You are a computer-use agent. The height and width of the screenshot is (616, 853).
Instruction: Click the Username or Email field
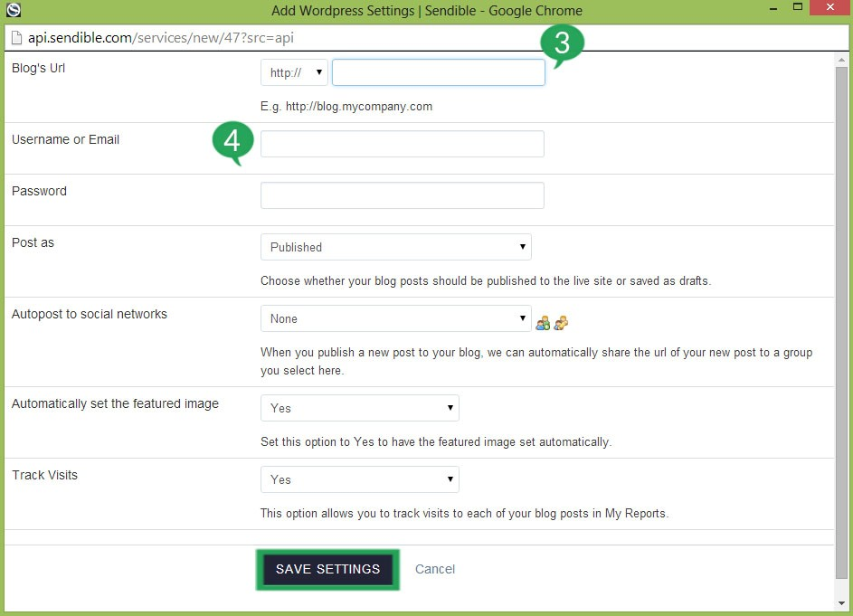[x=402, y=144]
